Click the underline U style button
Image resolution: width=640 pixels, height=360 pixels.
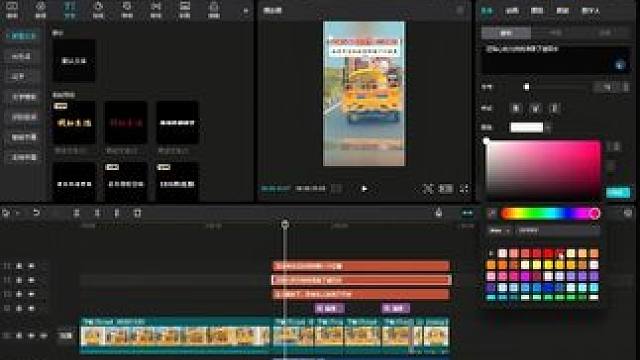click(x=535, y=108)
